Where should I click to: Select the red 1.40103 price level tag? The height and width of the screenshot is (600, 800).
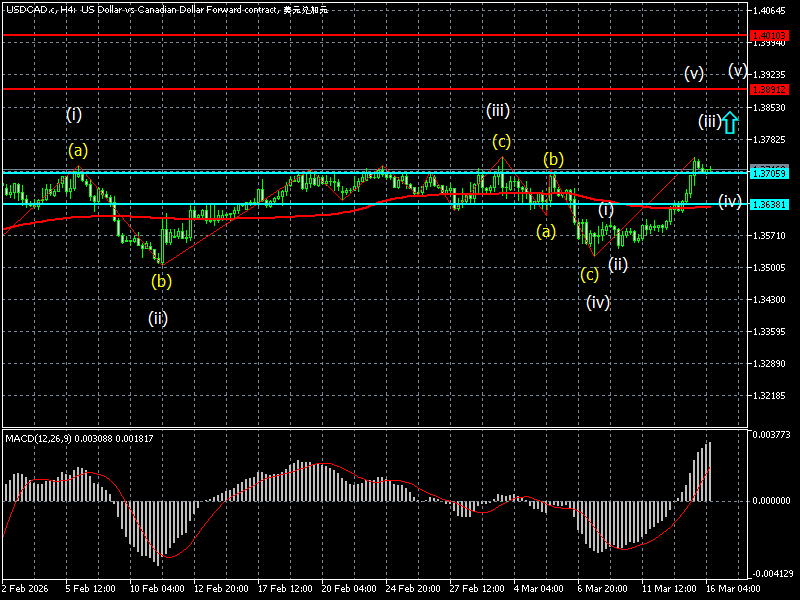769,35
